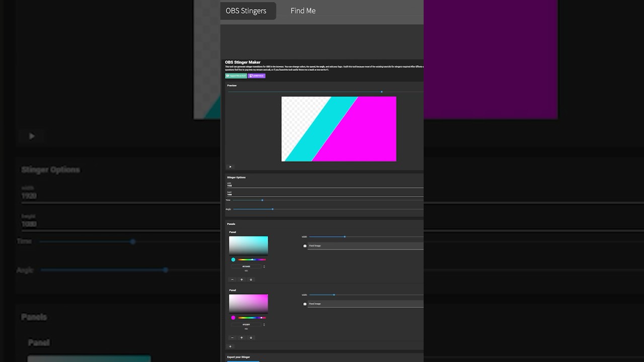This screenshot has height=362, width=644.
Task: Move the magenta panel up
Action: click(x=242, y=338)
